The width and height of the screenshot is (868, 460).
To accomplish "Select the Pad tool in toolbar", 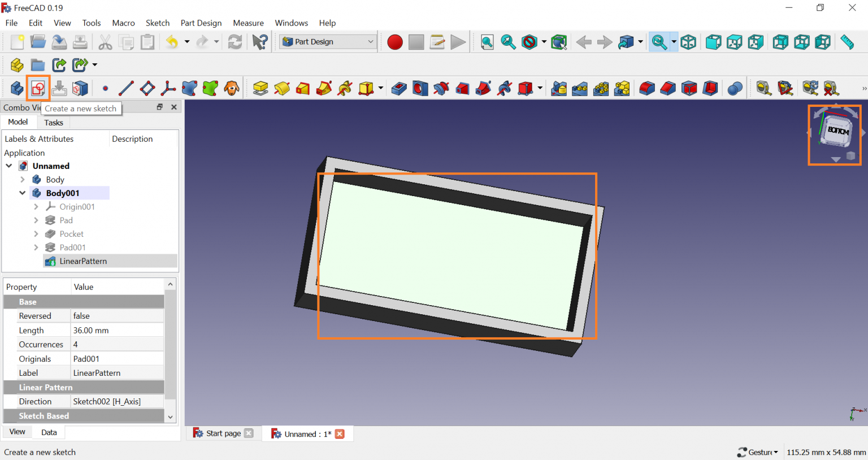I will point(261,88).
